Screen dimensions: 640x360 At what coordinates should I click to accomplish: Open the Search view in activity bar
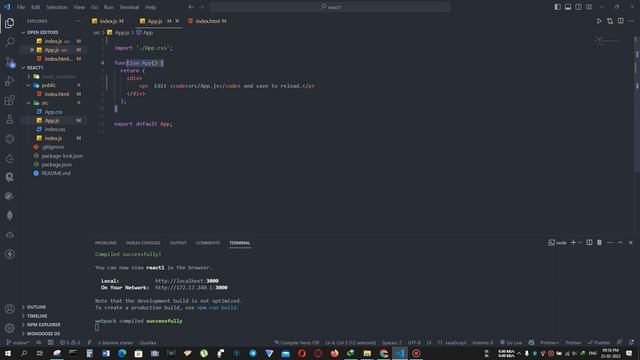click(x=9, y=42)
